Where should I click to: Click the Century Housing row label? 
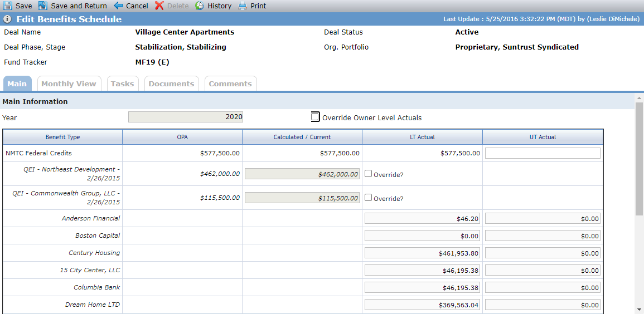point(94,253)
